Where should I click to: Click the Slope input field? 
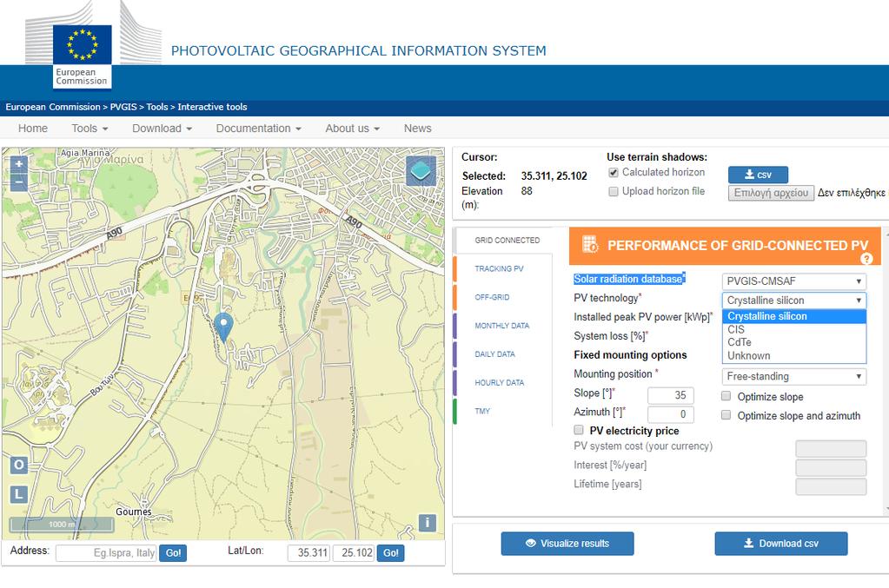click(671, 395)
